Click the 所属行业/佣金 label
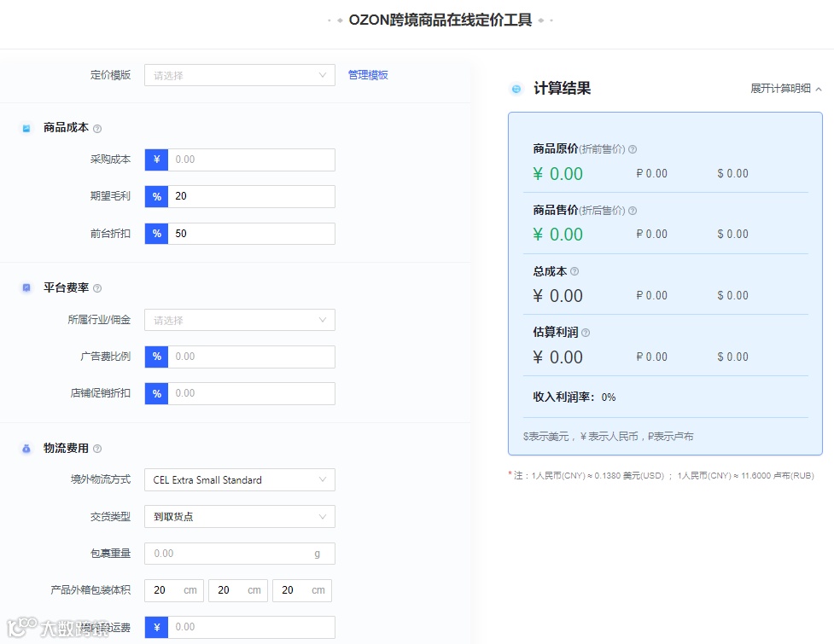This screenshot has height=644, width=834. point(99,320)
